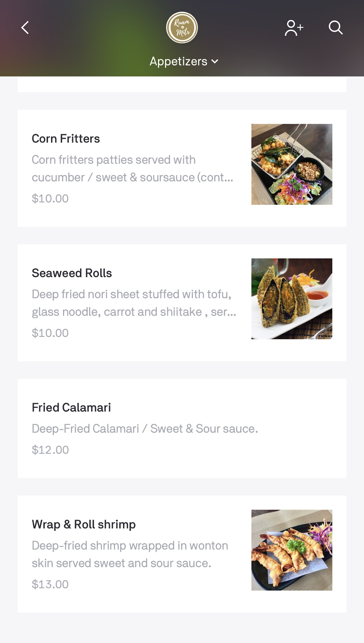Choose the Fried Calamari title

[71, 407]
